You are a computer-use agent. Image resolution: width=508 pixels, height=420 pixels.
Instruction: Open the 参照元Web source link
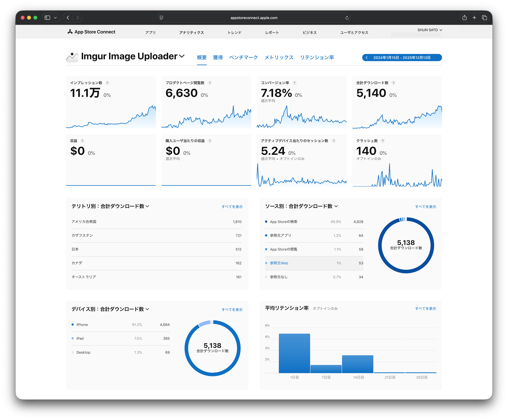pos(279,263)
